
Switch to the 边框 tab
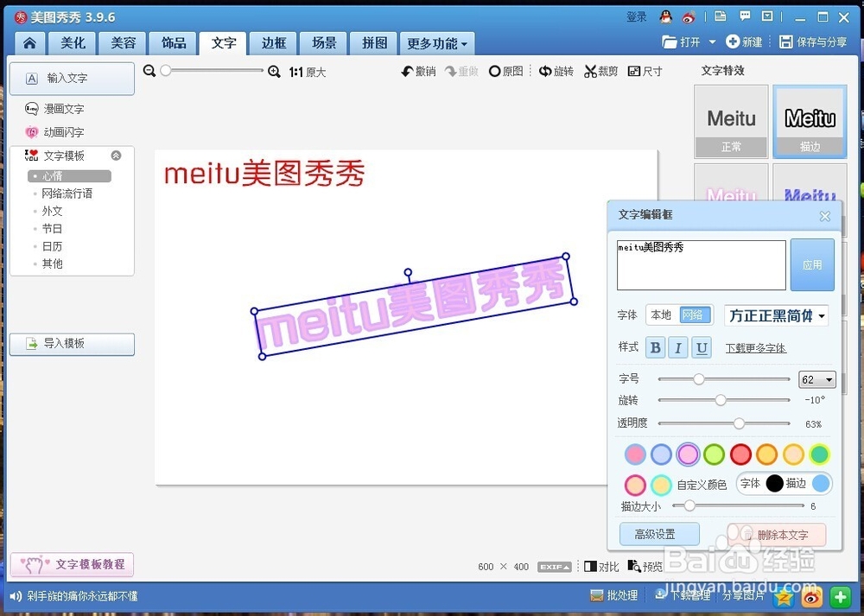click(x=273, y=43)
